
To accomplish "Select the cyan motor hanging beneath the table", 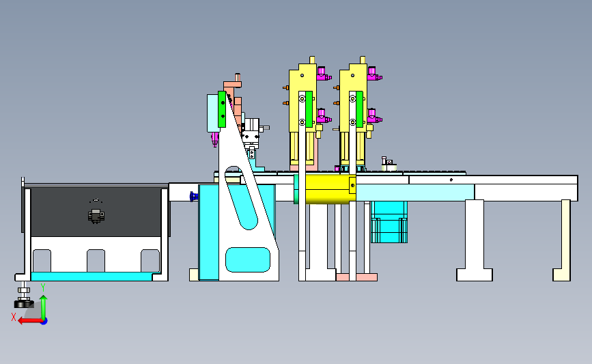I will click(x=389, y=222).
